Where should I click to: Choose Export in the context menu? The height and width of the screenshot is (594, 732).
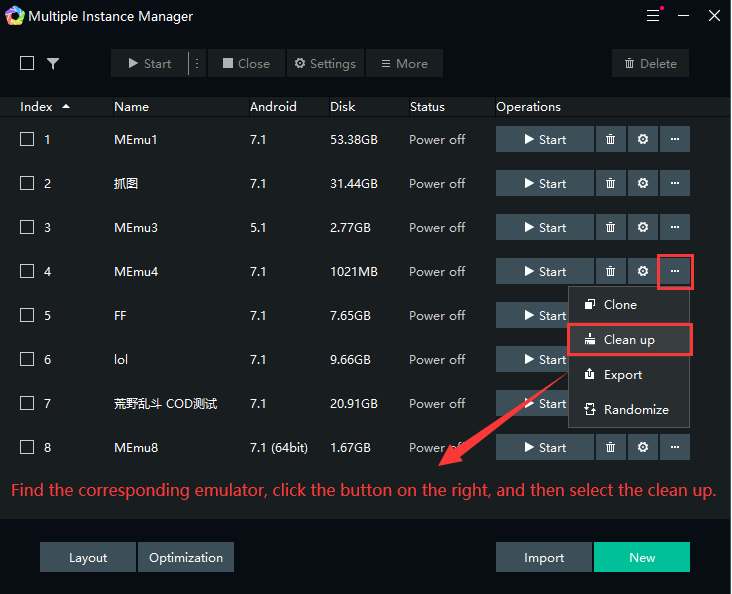[x=623, y=375]
